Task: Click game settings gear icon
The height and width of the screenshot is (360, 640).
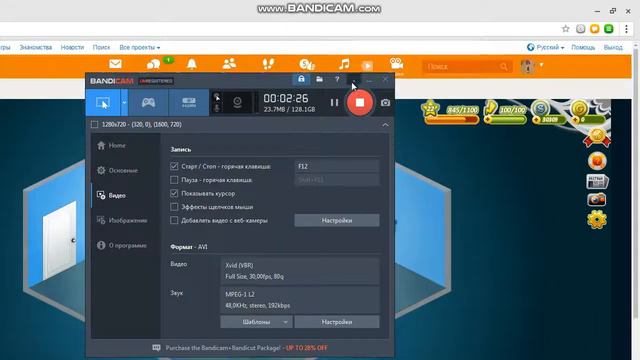Action: 597,220
